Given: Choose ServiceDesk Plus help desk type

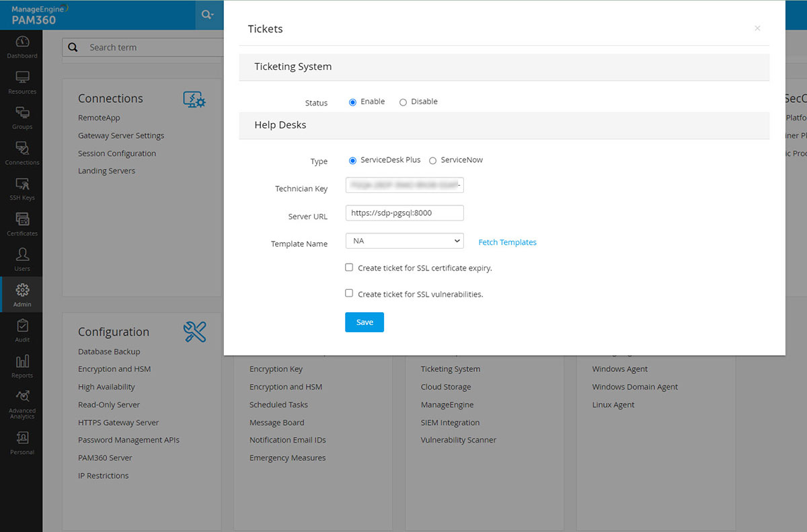Looking at the screenshot, I should [352, 161].
